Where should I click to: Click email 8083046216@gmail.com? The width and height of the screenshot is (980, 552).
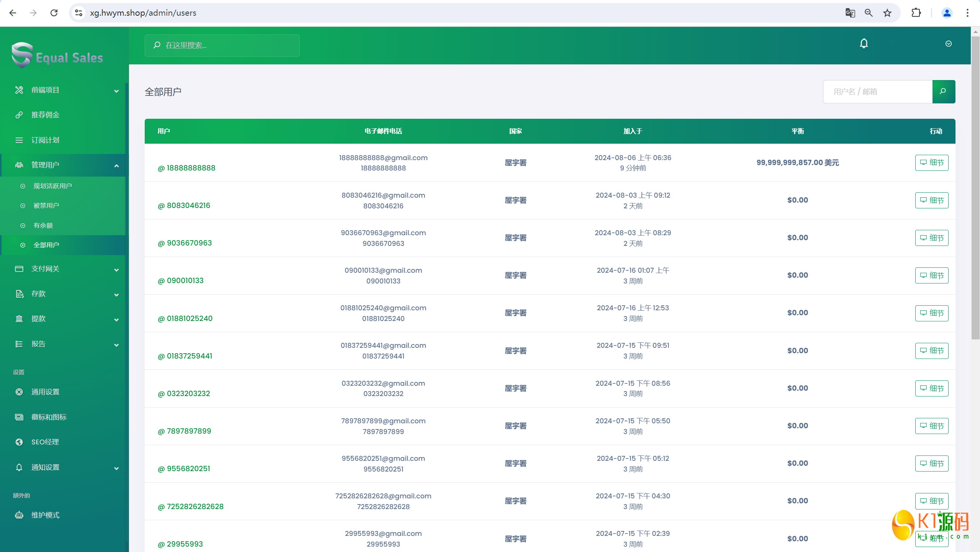(383, 195)
